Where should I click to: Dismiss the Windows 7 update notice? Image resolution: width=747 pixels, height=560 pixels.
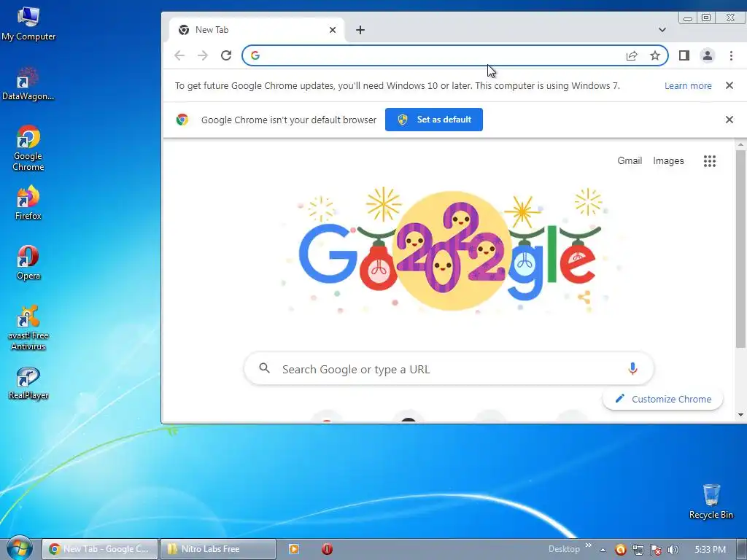coord(729,86)
